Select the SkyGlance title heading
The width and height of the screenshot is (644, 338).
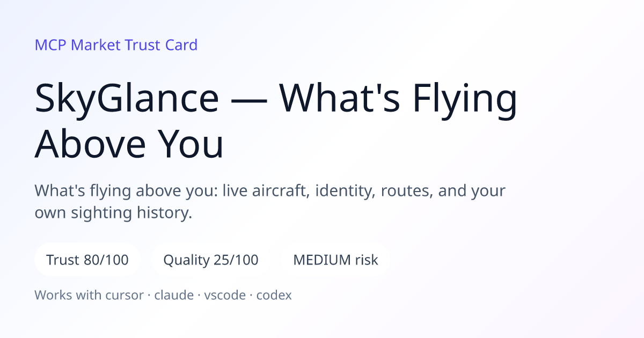click(x=276, y=122)
